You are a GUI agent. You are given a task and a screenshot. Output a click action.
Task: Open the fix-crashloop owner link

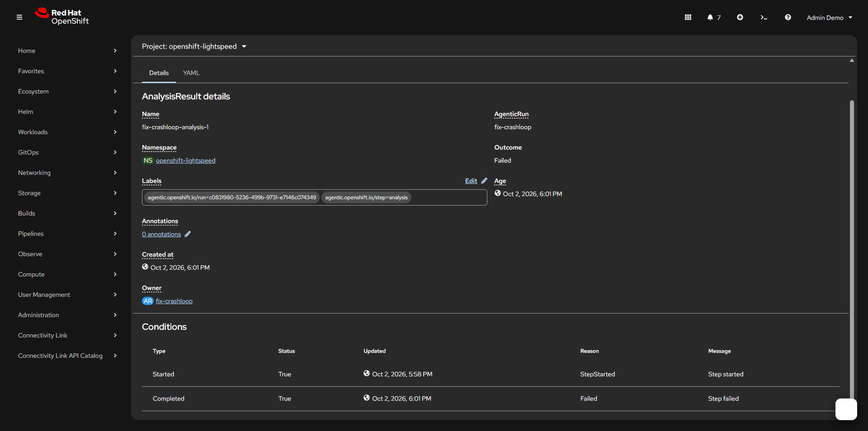tap(174, 301)
